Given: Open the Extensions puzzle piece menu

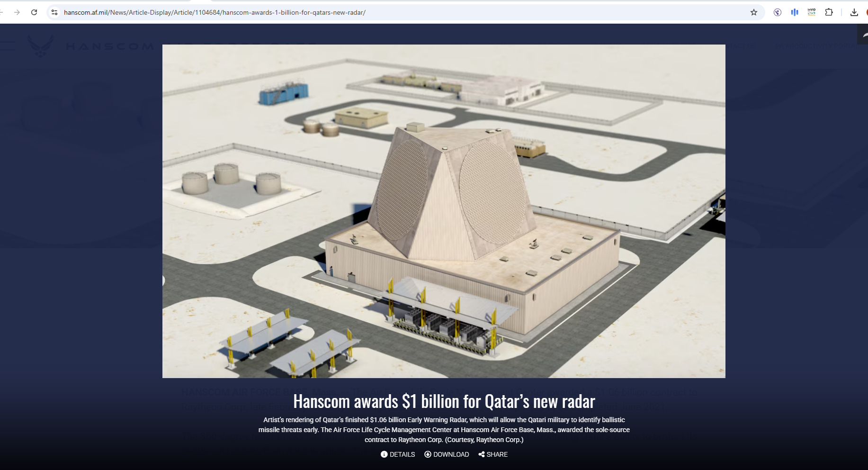Looking at the screenshot, I should 829,12.
